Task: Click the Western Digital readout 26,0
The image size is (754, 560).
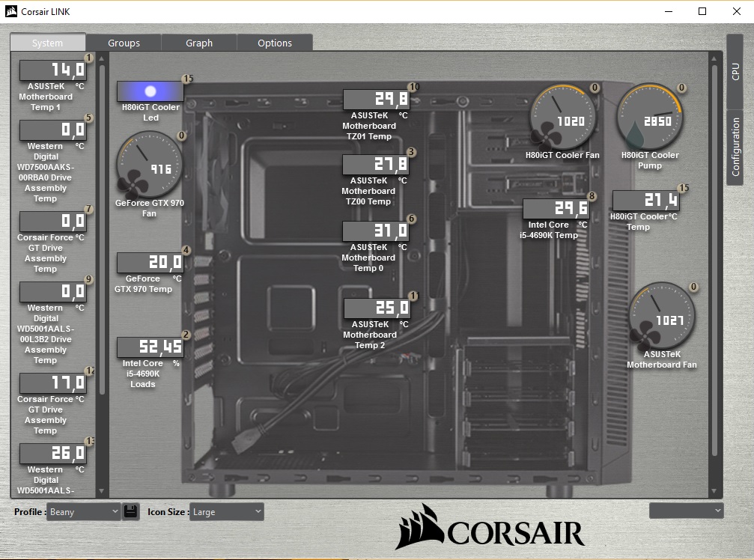Action: (x=53, y=453)
